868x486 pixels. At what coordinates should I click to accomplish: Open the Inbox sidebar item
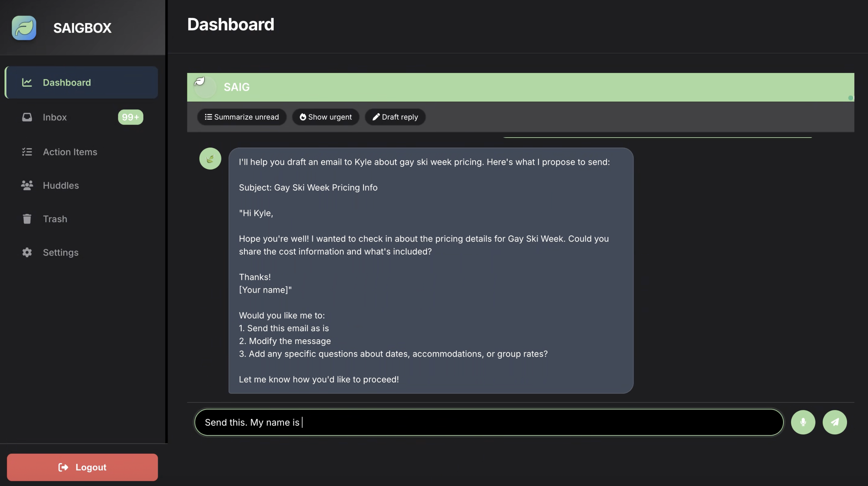coord(81,117)
